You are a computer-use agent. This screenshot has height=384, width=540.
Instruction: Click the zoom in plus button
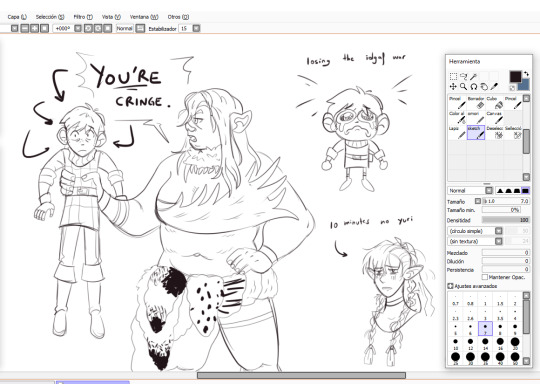coord(34,28)
